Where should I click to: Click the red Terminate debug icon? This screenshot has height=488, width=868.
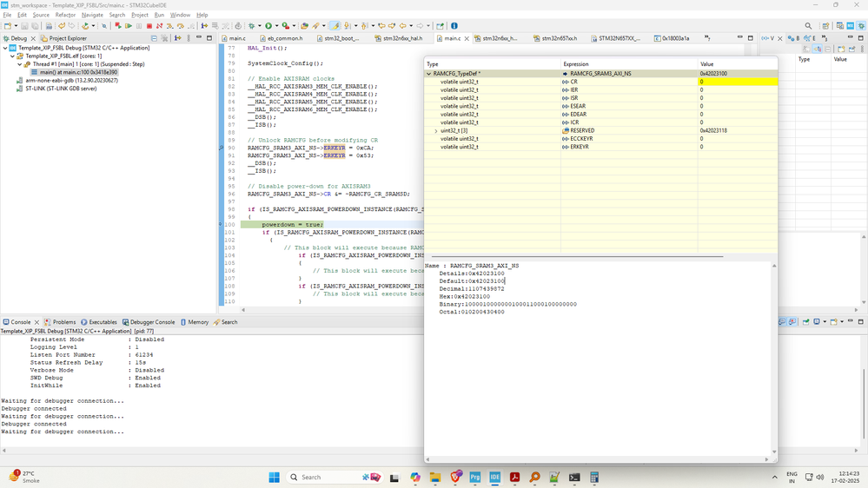point(149,26)
